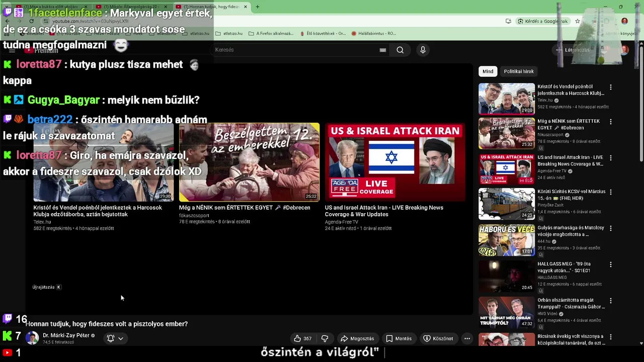Bookmark this page with the star icon
This screenshot has width=644, height=362.
(x=578, y=21)
